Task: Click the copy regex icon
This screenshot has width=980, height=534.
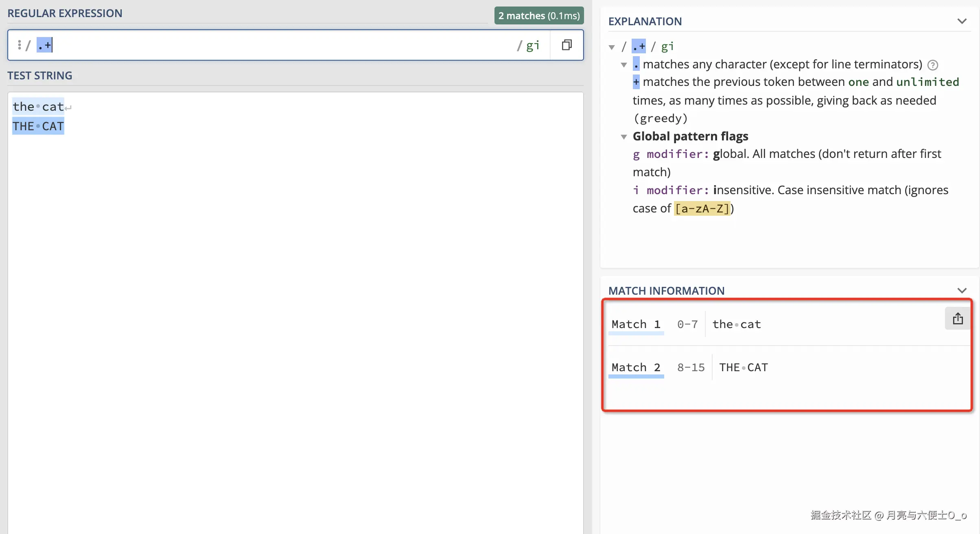Action: coord(567,45)
